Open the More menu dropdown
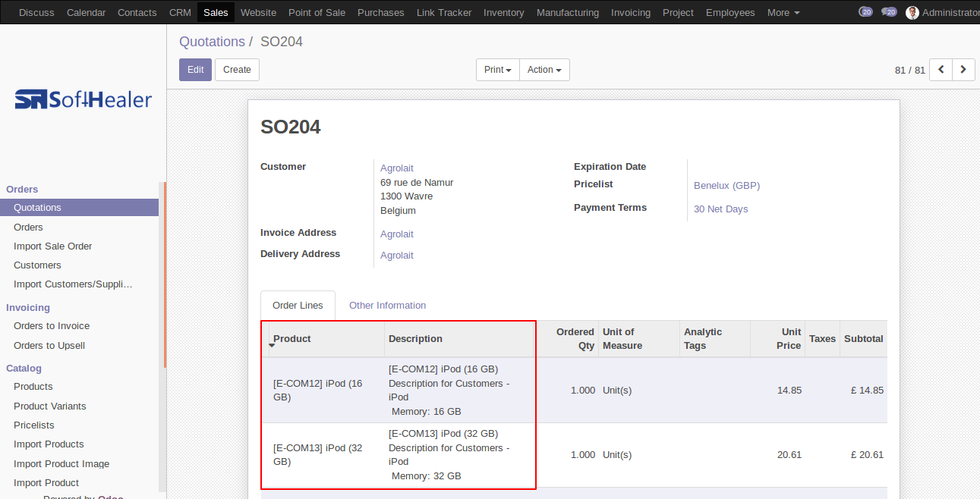 coord(783,13)
